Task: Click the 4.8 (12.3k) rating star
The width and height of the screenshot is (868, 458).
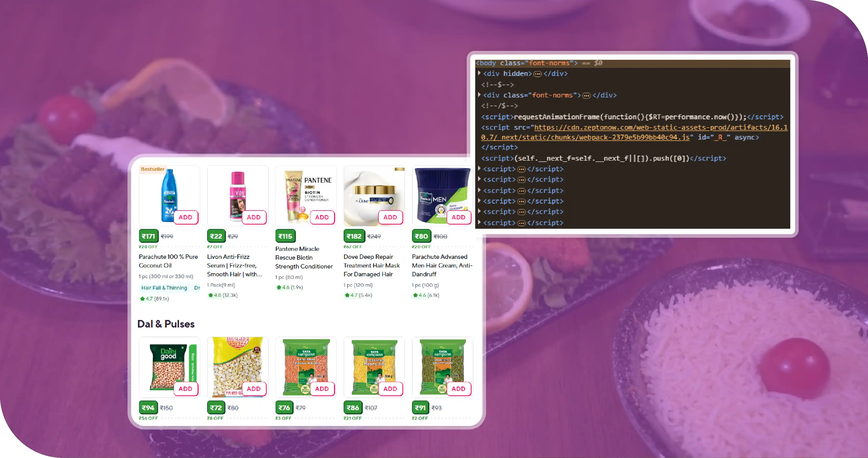Action: pos(211,295)
